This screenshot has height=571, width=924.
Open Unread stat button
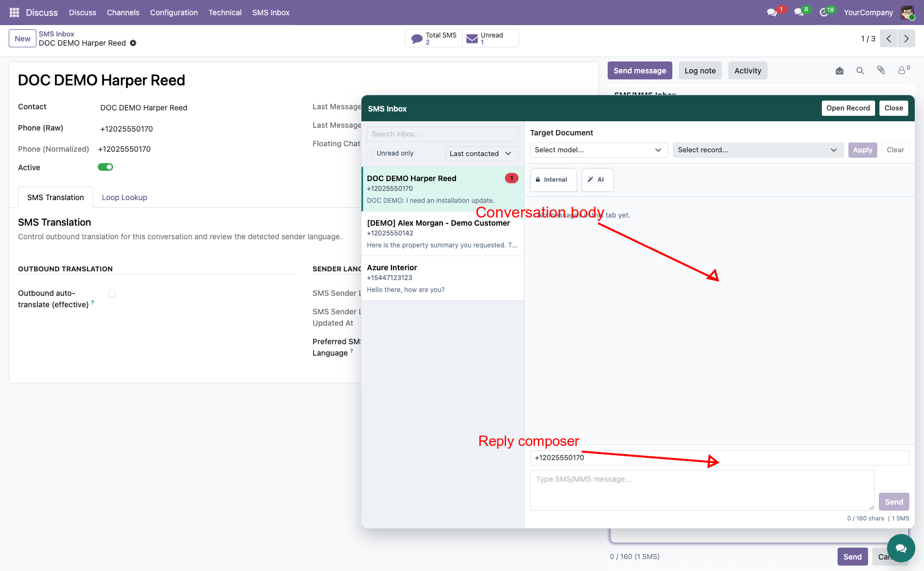[x=490, y=39]
